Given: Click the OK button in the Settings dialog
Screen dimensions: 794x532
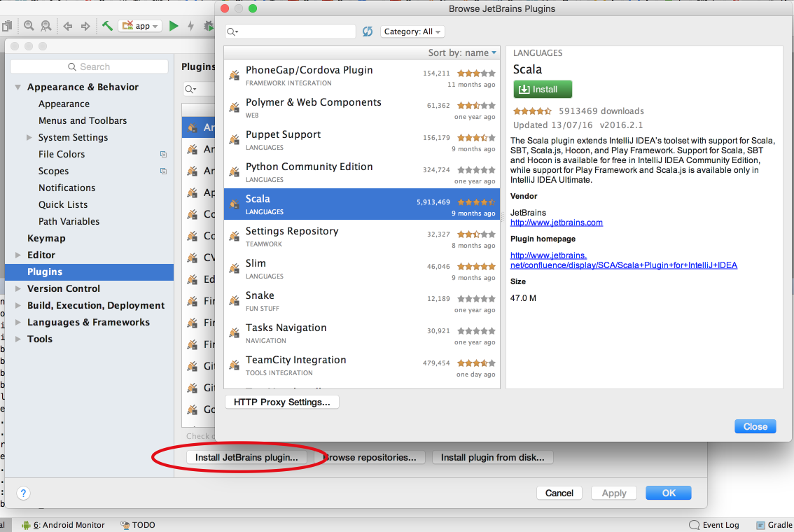Looking at the screenshot, I should coord(669,493).
